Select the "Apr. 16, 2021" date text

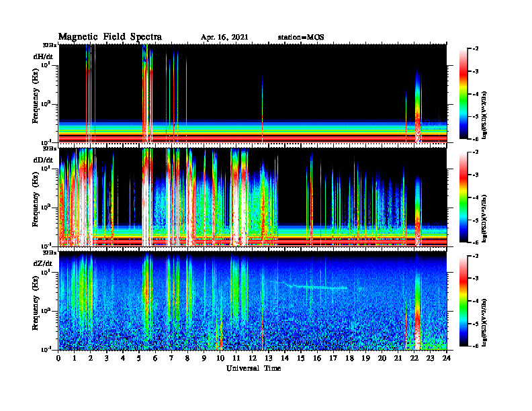click(224, 38)
